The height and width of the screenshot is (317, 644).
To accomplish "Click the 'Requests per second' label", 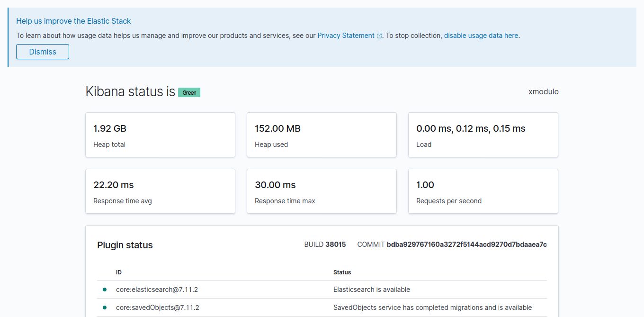I will click(449, 201).
